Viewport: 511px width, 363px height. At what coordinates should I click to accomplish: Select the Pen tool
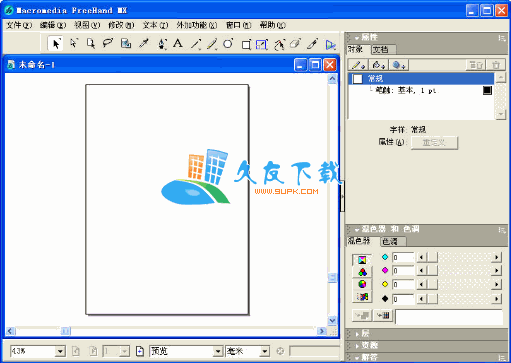(x=162, y=44)
